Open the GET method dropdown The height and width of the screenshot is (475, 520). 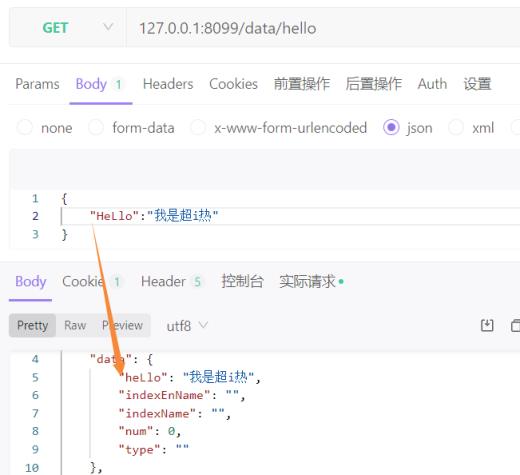tap(68, 28)
